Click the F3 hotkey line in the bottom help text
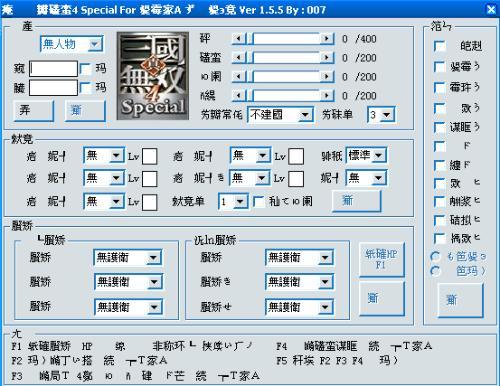Screen dimensions: 500x386 point(135,376)
